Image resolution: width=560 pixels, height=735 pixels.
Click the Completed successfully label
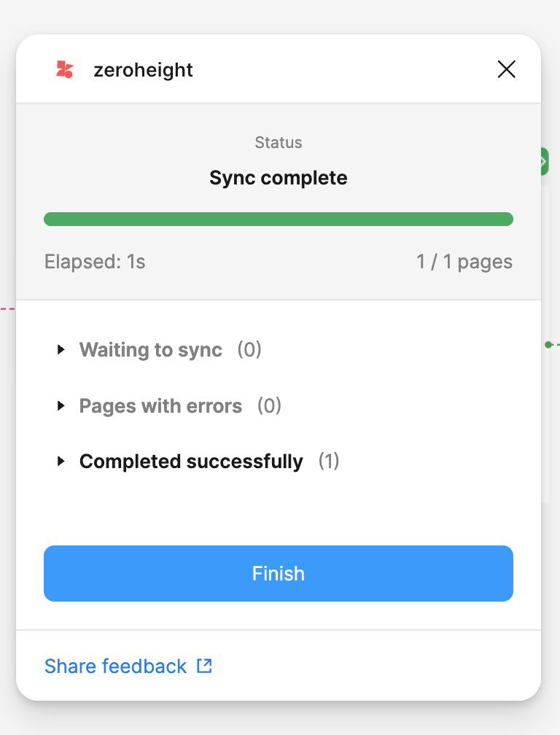tap(191, 462)
